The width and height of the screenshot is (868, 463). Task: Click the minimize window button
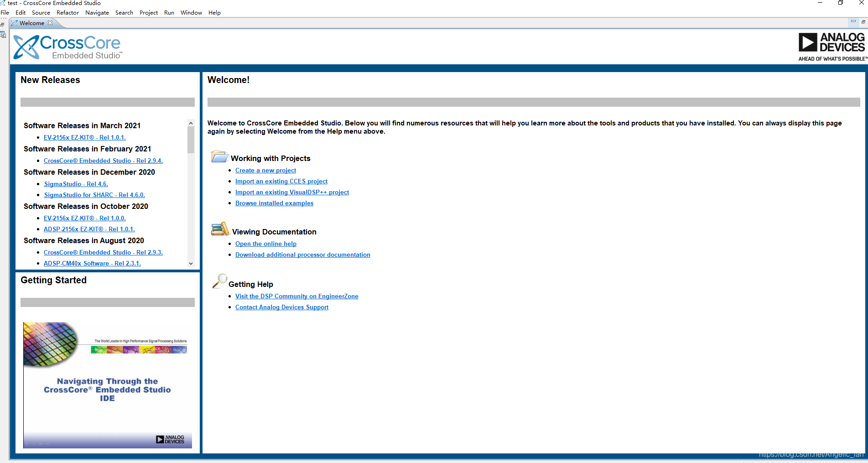point(820,3)
